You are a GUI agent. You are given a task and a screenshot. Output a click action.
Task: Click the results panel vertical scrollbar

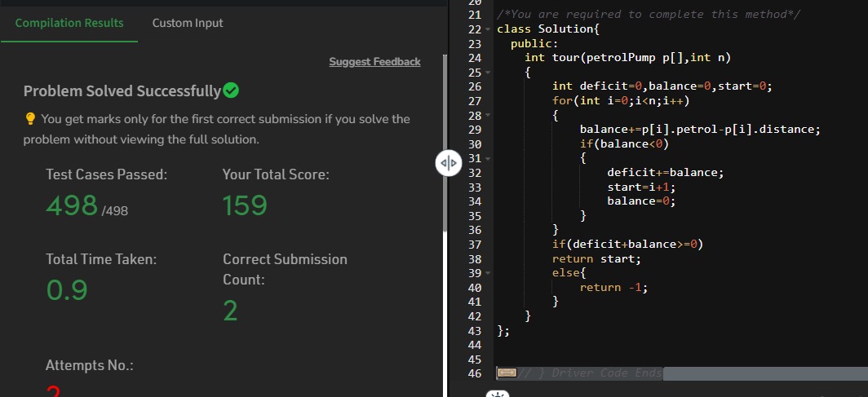click(x=444, y=143)
